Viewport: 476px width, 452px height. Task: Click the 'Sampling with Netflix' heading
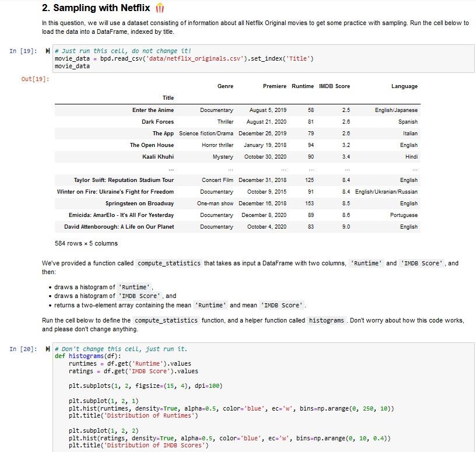96,8
